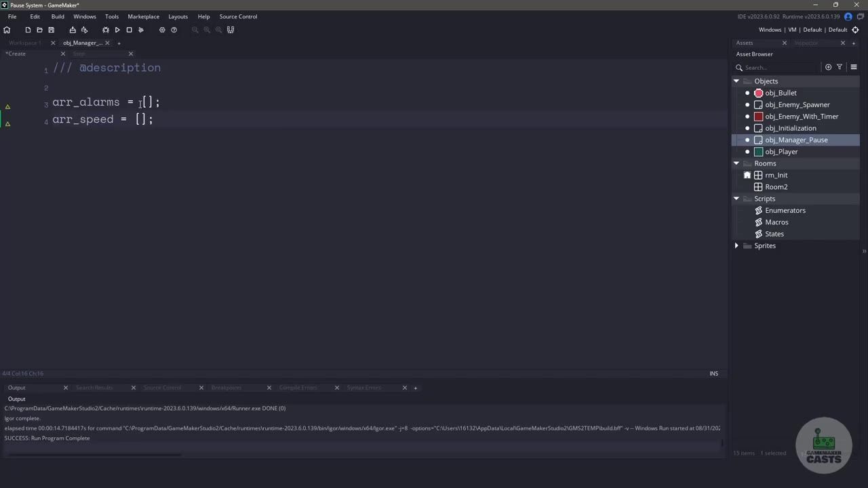Collapse the Rooms folder
Viewport: 868px width, 488px height.
pos(736,163)
